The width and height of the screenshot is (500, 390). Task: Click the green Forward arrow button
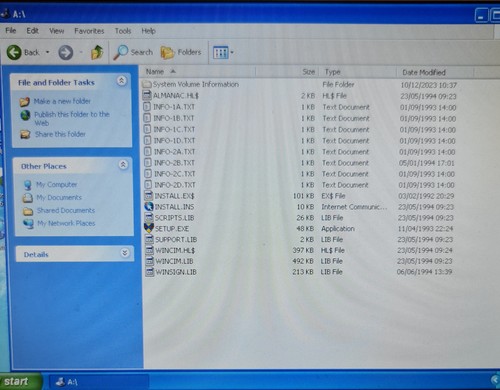pyautogui.click(x=66, y=53)
